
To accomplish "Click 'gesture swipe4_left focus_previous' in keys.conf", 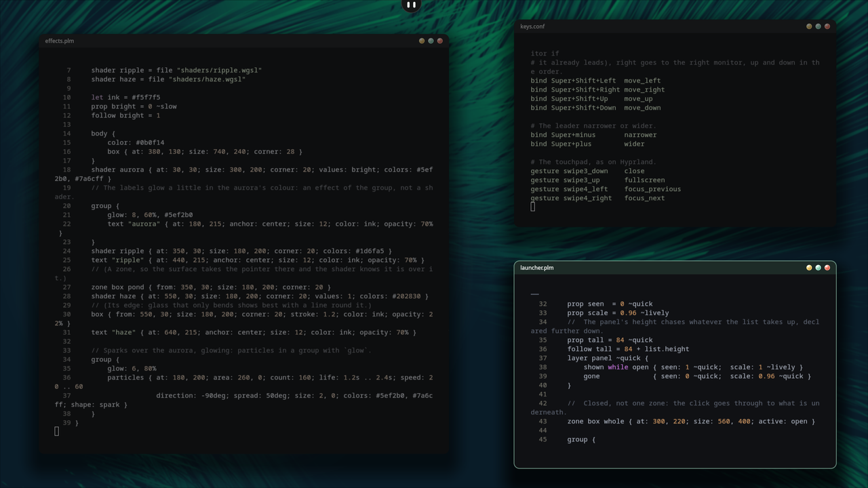I will pos(606,189).
